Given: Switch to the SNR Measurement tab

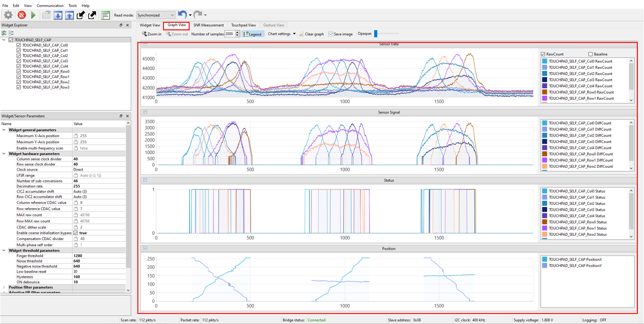Looking at the screenshot, I should [208, 25].
